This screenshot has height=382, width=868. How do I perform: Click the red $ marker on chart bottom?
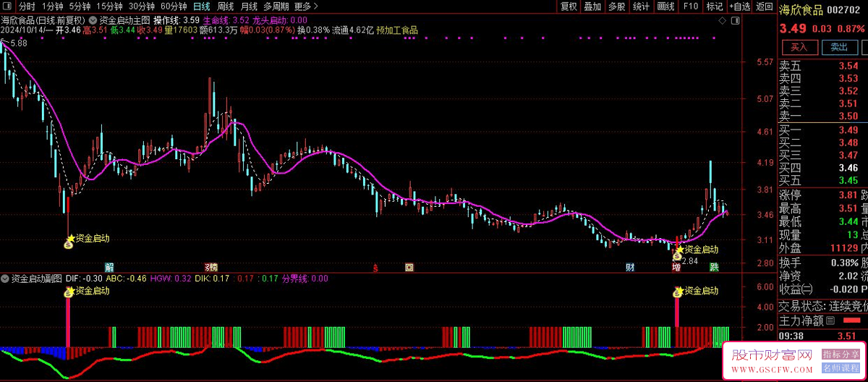click(376, 268)
